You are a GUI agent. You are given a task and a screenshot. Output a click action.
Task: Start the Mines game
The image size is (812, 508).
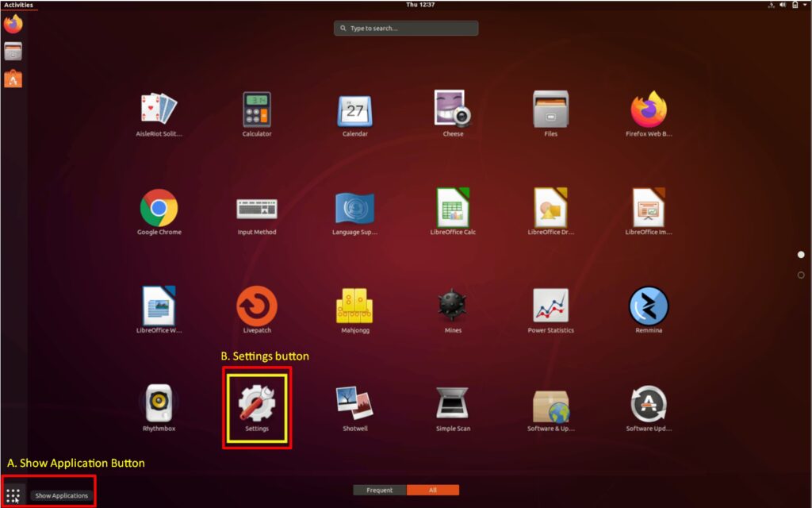pyautogui.click(x=453, y=306)
